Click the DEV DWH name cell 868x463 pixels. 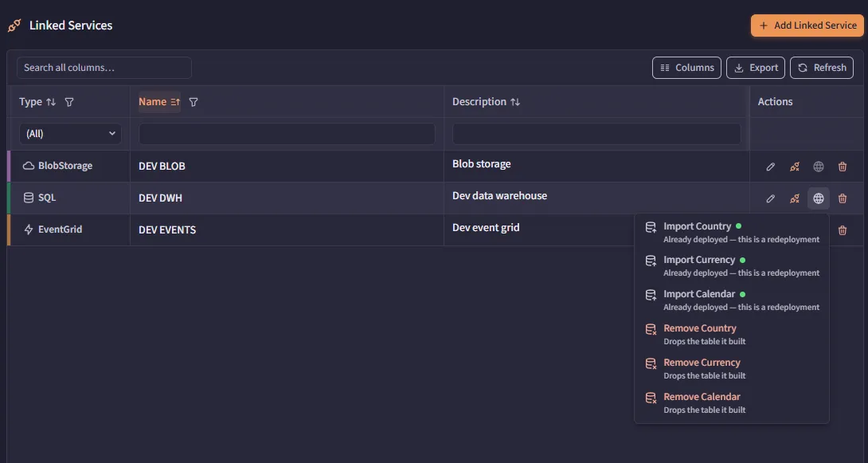click(287, 198)
